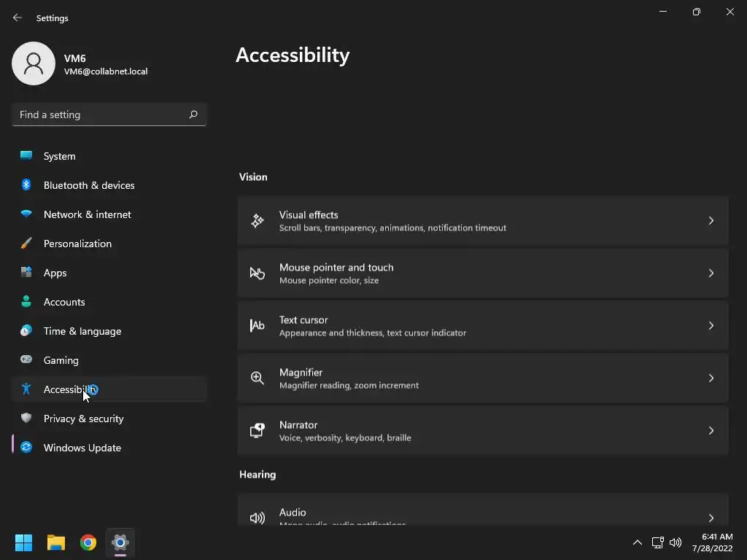Select Personalization in the sidebar

tap(77, 244)
